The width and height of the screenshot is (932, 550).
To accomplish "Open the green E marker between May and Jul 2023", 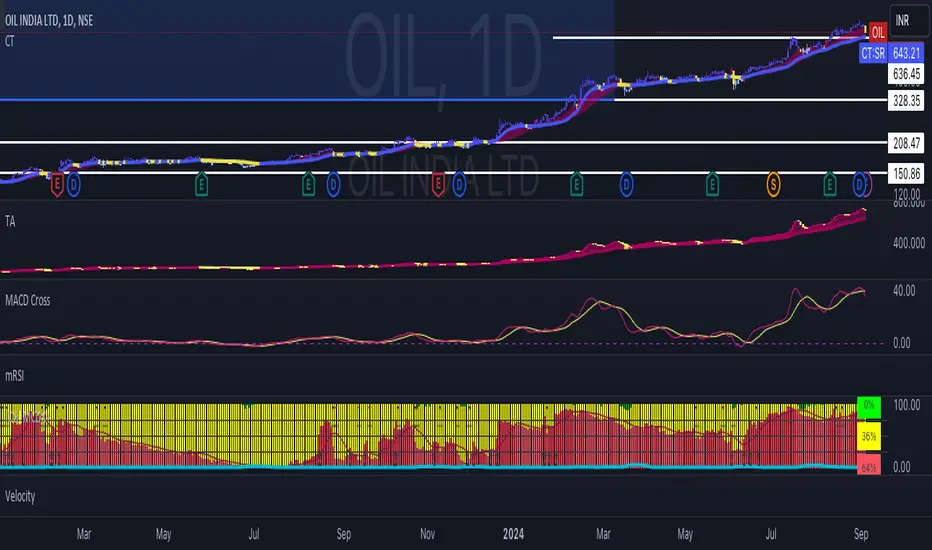I will tap(201, 185).
